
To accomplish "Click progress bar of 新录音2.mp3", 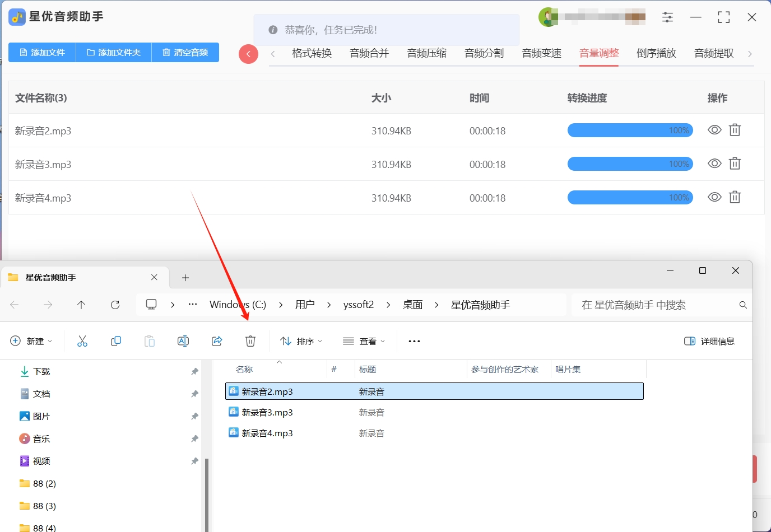I will pos(630,130).
